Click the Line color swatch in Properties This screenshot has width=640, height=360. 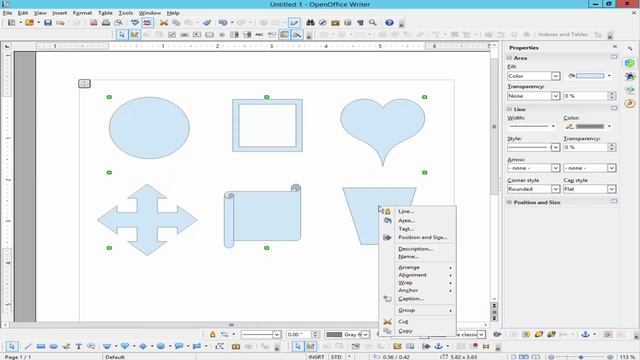590,127
